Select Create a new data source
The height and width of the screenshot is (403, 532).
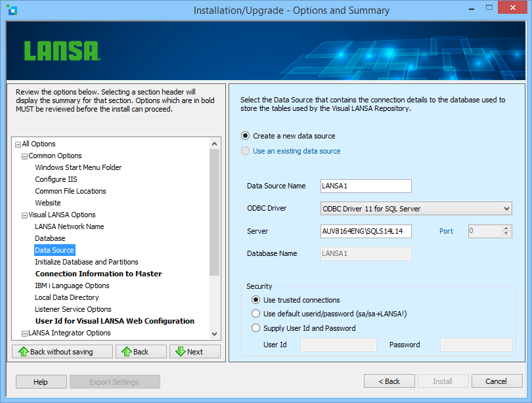tap(288, 136)
